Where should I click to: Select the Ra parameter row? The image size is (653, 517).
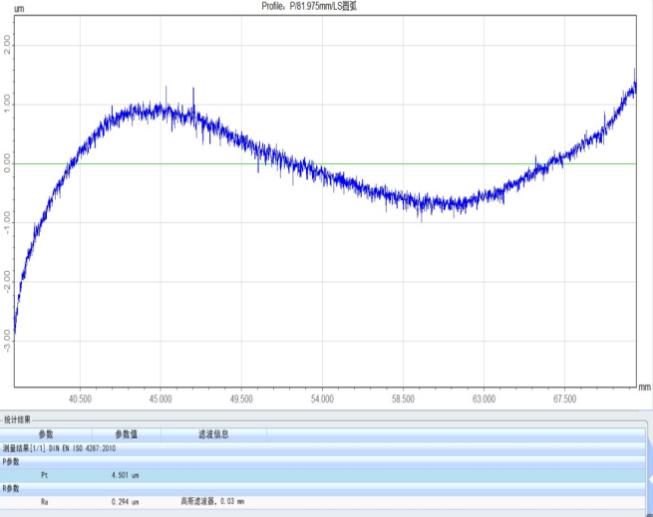tap(323, 502)
